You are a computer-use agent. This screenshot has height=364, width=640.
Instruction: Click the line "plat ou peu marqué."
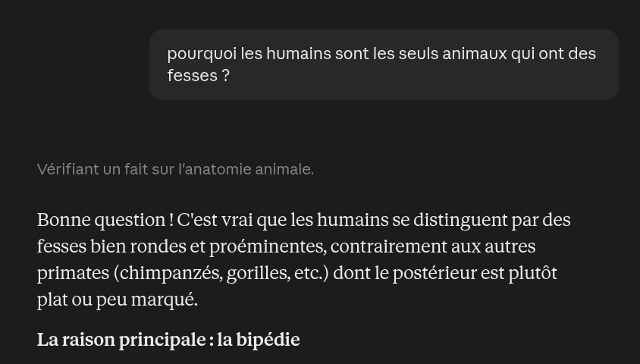tap(118, 300)
